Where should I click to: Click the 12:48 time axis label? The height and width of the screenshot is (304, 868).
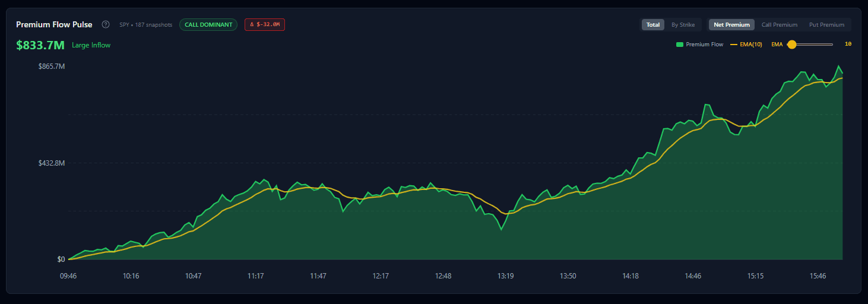[443, 276]
